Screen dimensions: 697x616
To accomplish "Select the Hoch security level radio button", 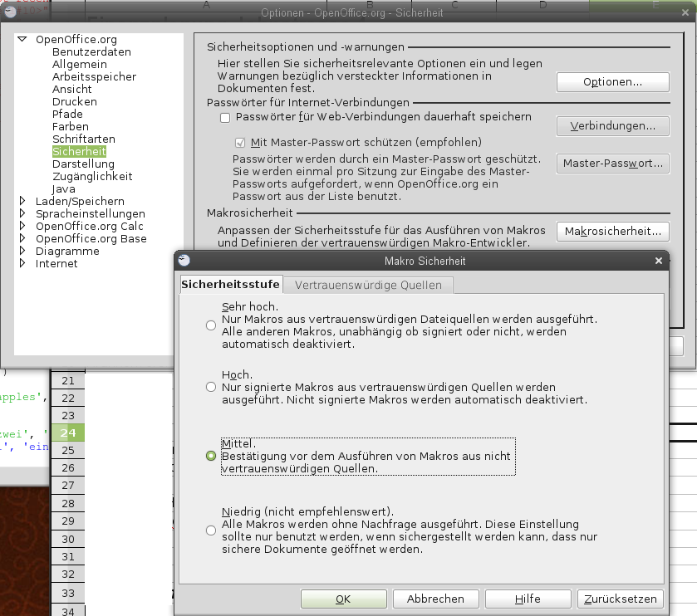I will (211, 387).
